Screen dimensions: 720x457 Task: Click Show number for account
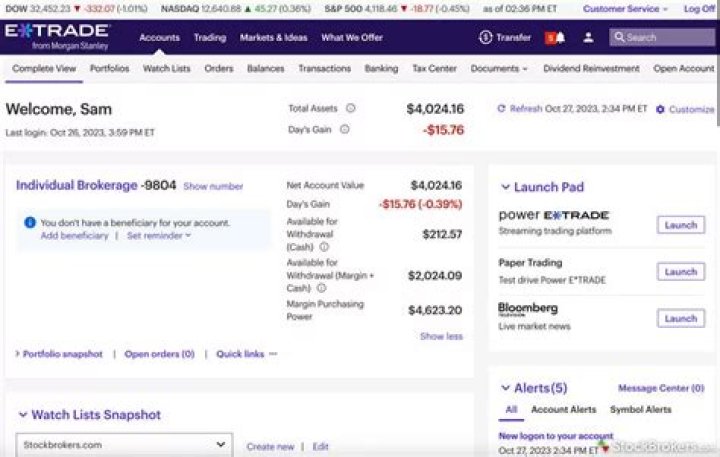pyautogui.click(x=213, y=186)
